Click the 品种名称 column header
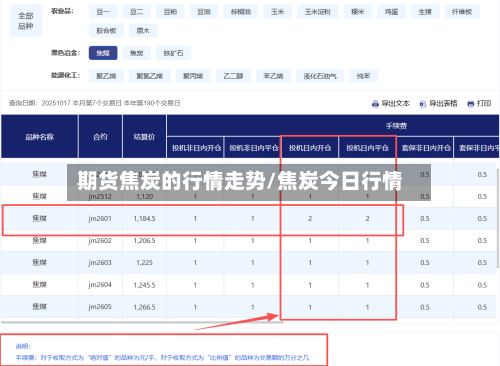Screen dimensions: 500x366 pyautogui.click(x=40, y=137)
